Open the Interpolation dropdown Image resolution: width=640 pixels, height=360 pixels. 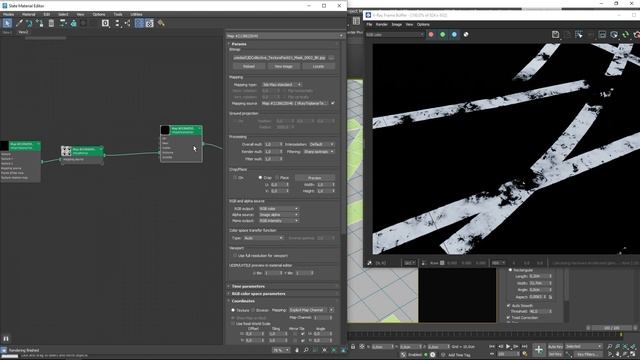pyautogui.click(x=321, y=144)
